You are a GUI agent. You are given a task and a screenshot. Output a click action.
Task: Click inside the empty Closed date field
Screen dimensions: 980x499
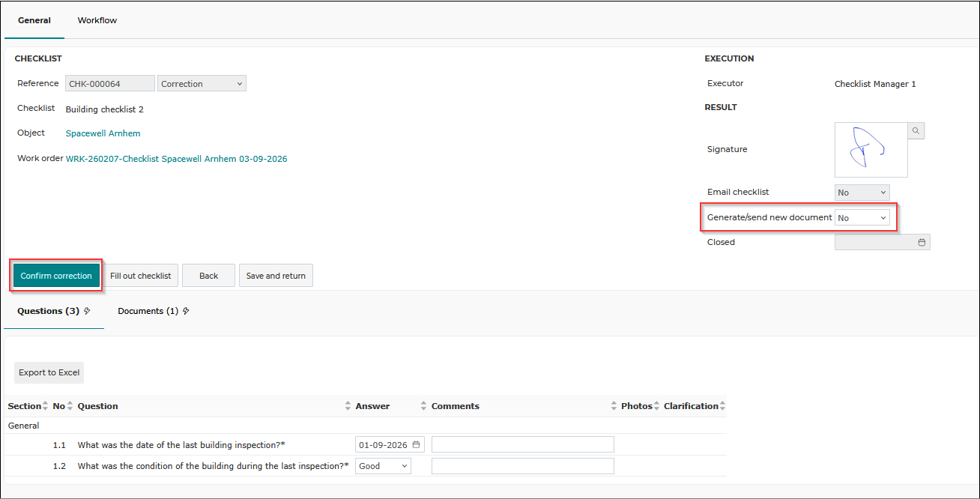tap(882, 243)
